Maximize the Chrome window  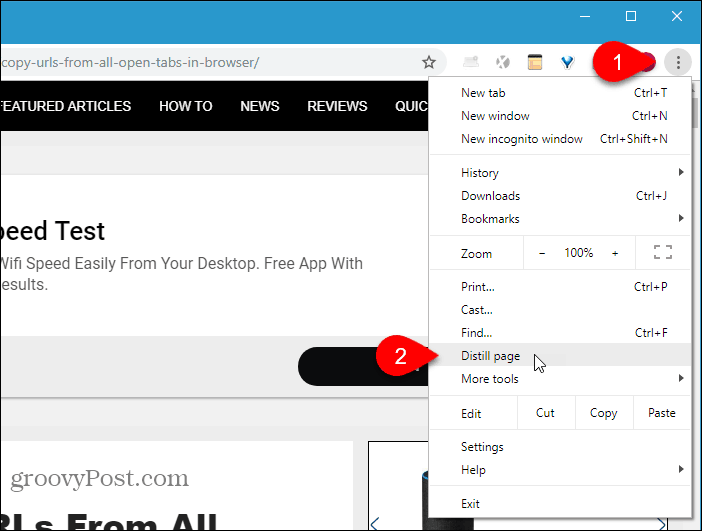pyautogui.click(x=631, y=17)
